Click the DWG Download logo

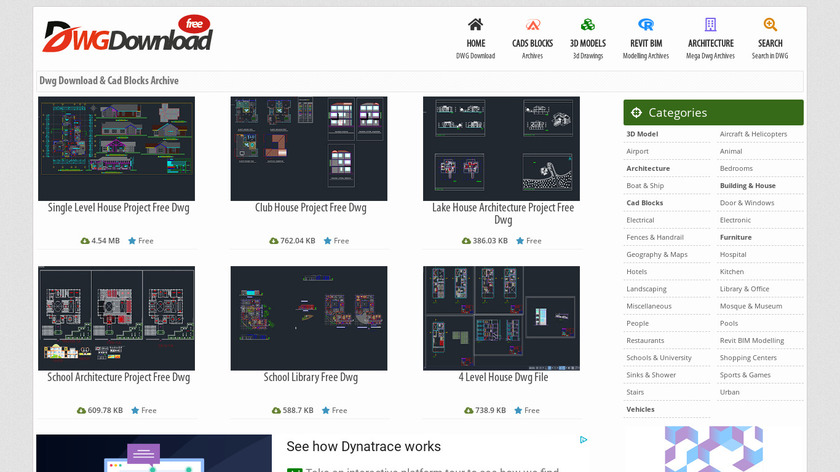coord(127,35)
